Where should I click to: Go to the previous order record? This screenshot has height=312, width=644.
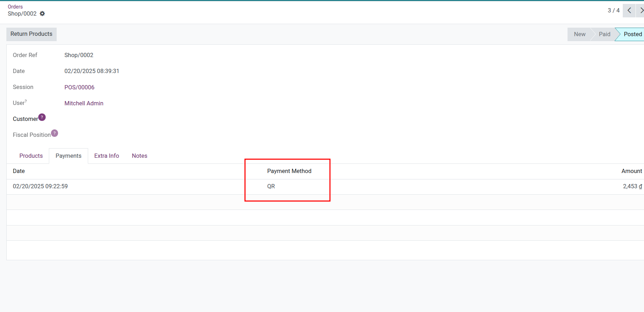coord(629,11)
